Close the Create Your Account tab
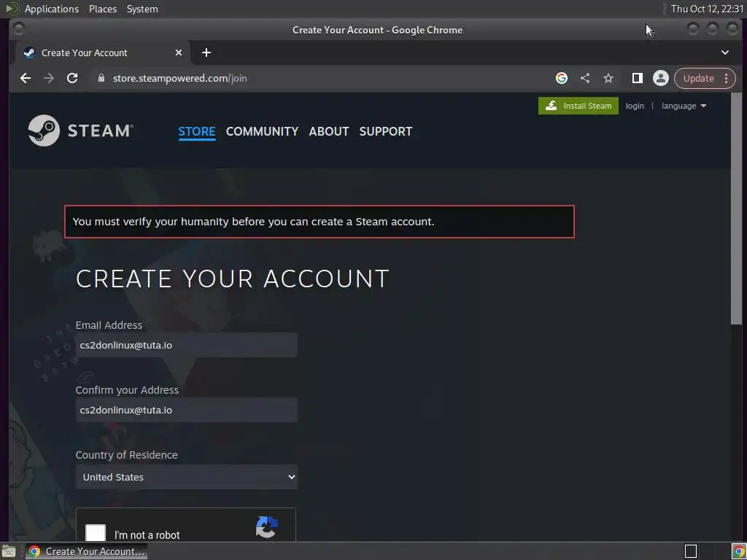The width and height of the screenshot is (747, 560). point(179,52)
